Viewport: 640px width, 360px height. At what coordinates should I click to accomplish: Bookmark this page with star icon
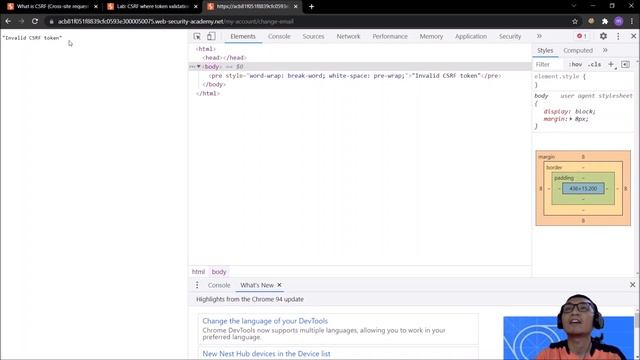click(575, 21)
